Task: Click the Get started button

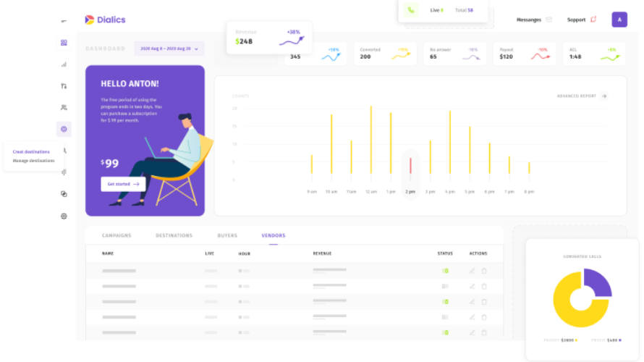Action: coord(123,184)
